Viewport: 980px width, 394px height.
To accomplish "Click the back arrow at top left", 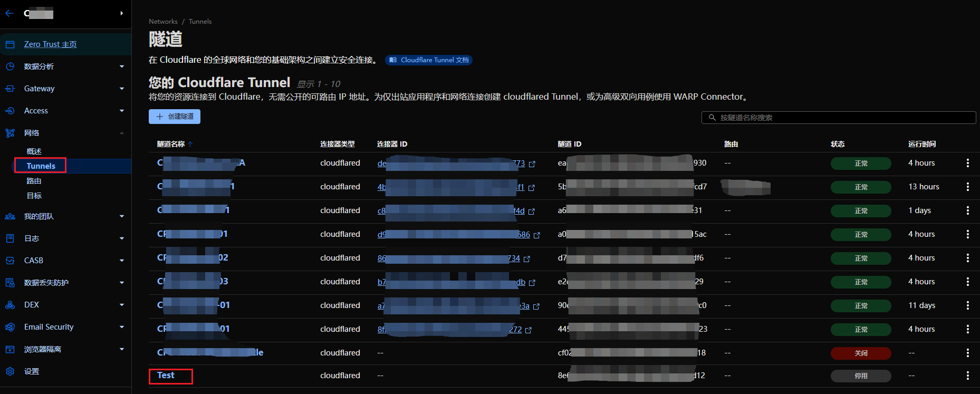I will pyautogui.click(x=9, y=13).
